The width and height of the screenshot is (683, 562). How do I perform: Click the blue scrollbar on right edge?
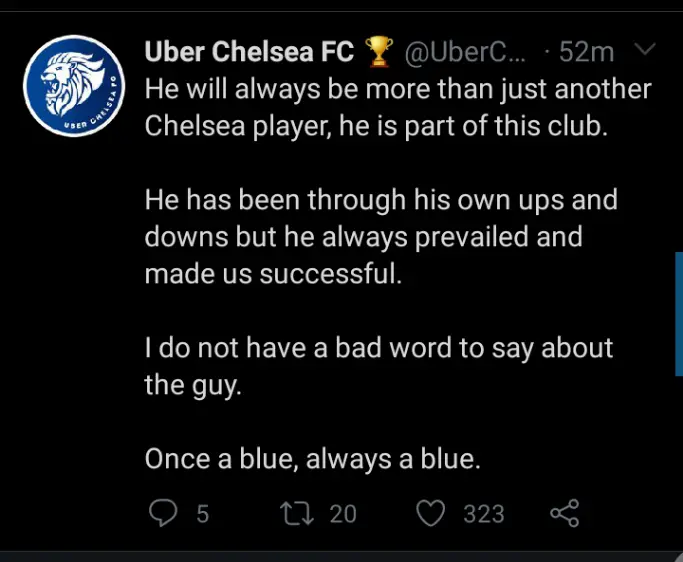pos(679,314)
